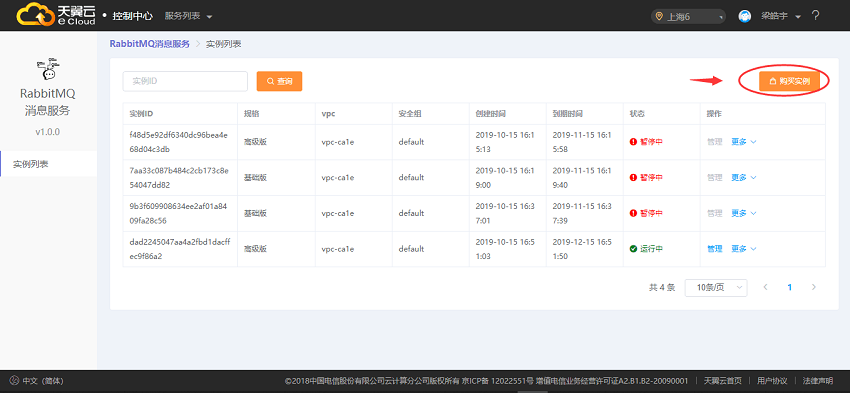Click red status icon of row 9b3f60990863

633,213
